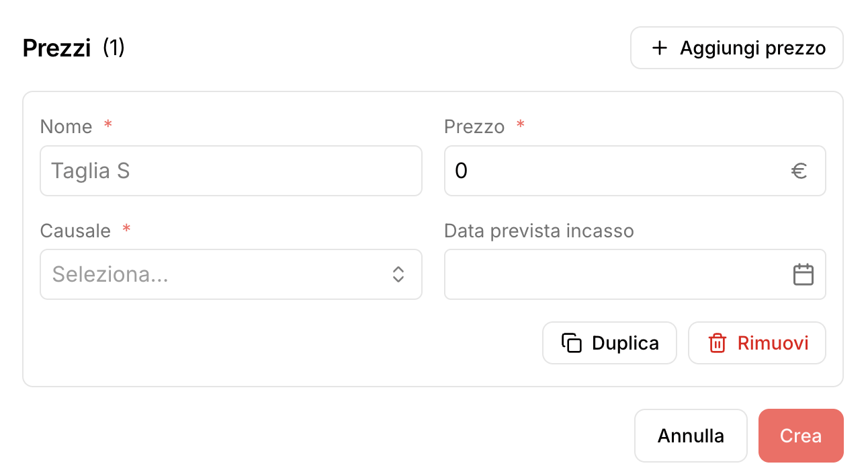Click the Nome field label

(67, 126)
